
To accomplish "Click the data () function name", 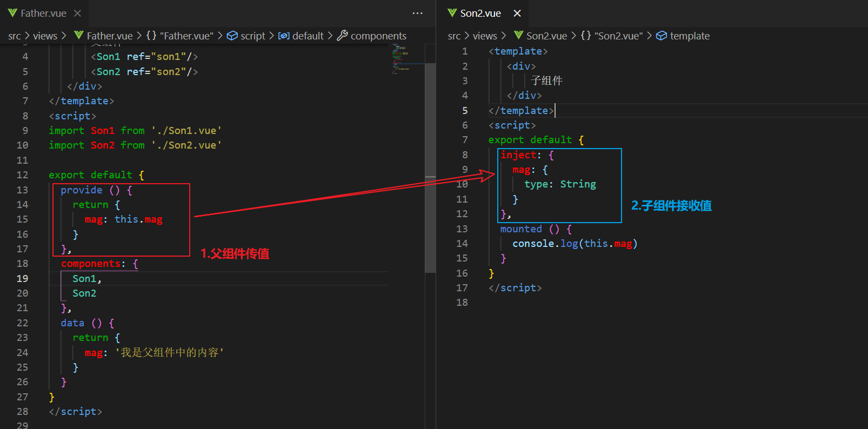I will pos(72,323).
